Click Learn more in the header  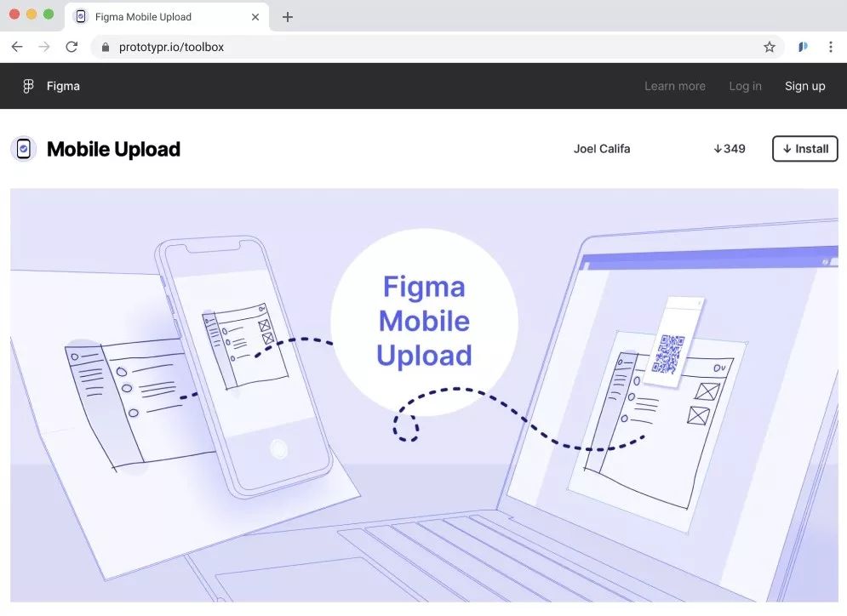(x=675, y=86)
